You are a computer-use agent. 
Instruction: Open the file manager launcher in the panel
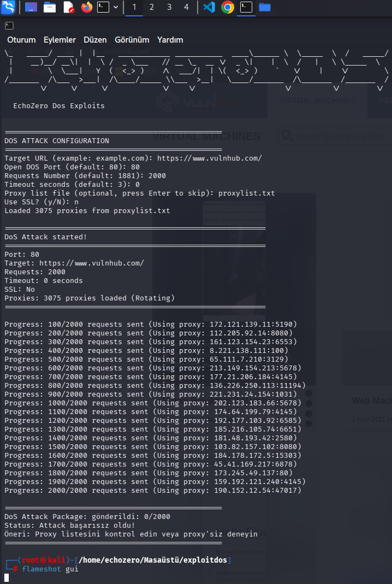click(x=50, y=7)
